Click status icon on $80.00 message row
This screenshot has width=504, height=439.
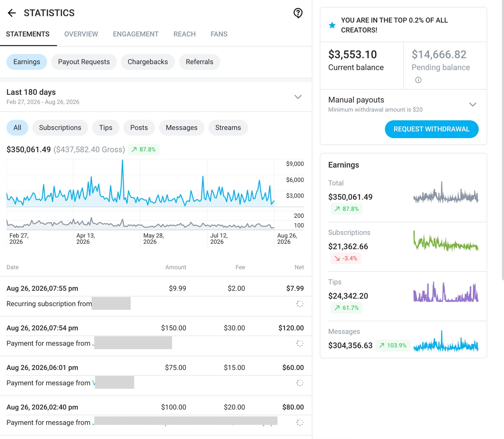pos(300,423)
